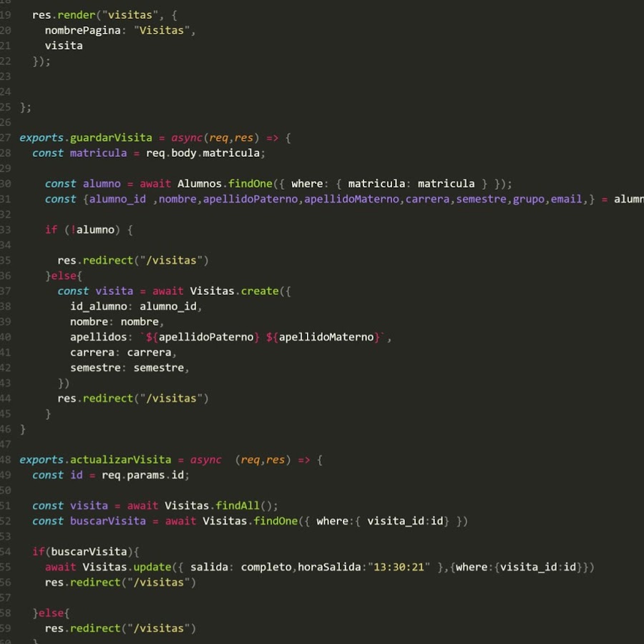Click the completo value on line 55
Image resolution: width=644 pixels, height=644 pixels.
click(x=266, y=567)
